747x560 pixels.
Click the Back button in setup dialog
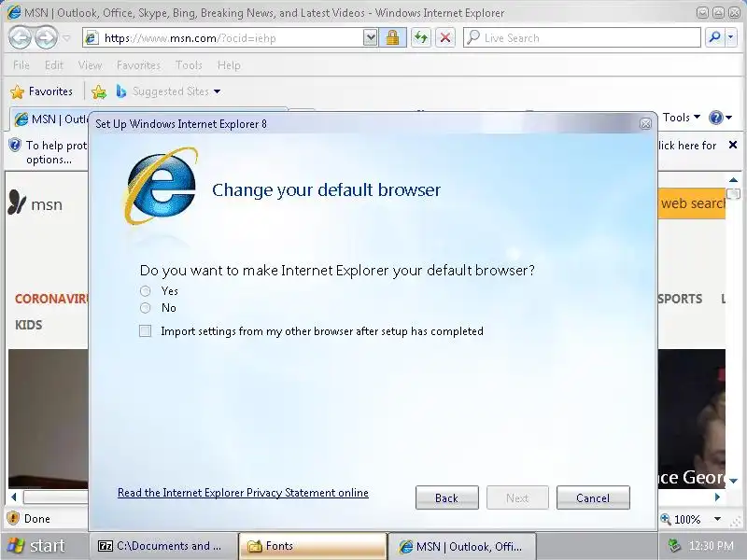pos(447,497)
